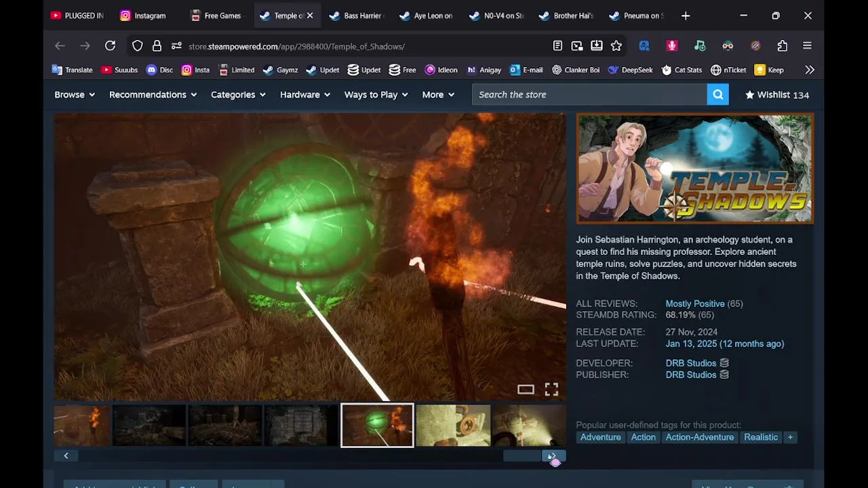Expand the Recommendations dropdown
The width and height of the screenshot is (868, 488).
(x=153, y=95)
